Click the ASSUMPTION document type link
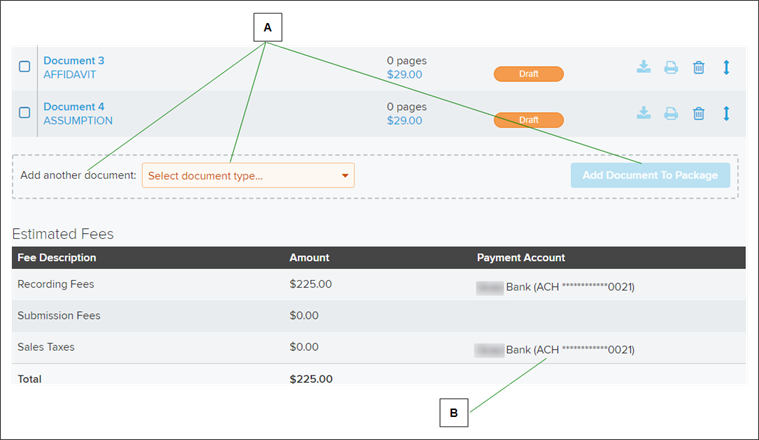 click(x=78, y=121)
